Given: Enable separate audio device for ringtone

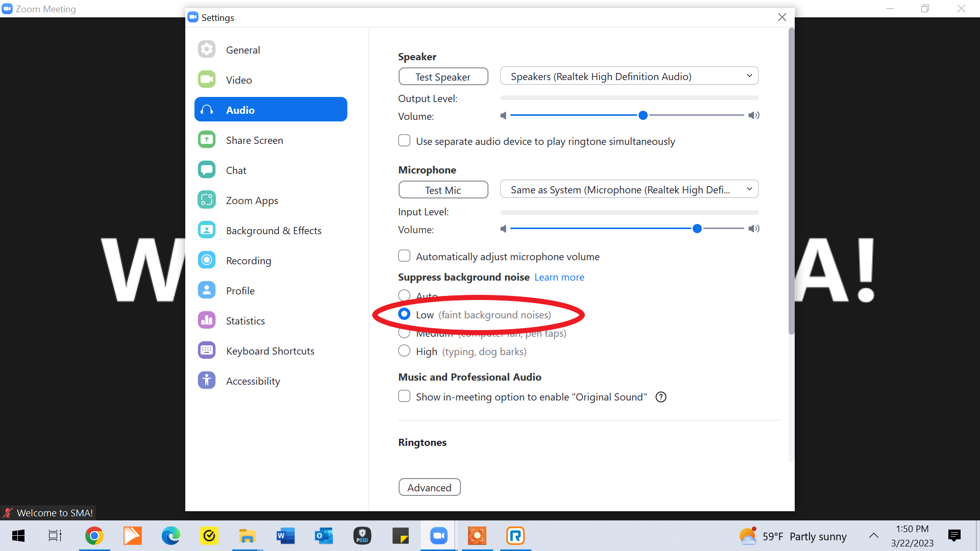Looking at the screenshot, I should point(404,140).
